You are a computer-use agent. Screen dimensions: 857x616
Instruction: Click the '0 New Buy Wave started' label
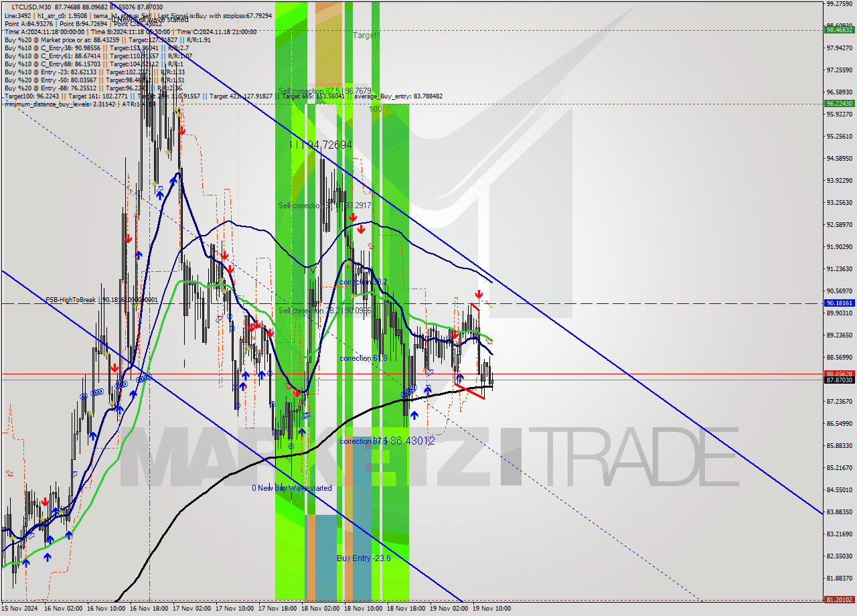click(x=292, y=488)
